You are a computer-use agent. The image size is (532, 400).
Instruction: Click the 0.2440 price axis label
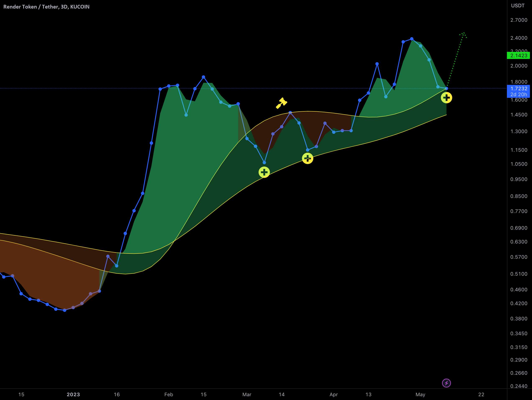coord(519,386)
